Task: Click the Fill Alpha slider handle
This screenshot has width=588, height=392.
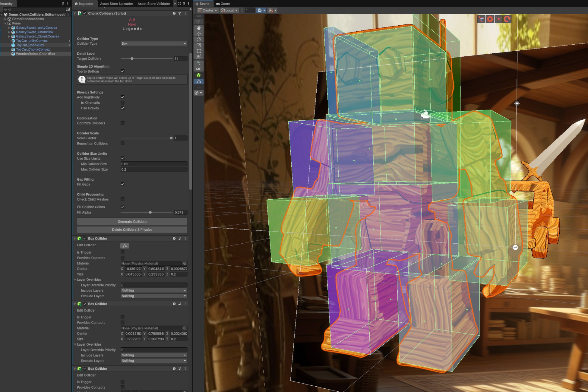Action: pyautogui.click(x=150, y=212)
